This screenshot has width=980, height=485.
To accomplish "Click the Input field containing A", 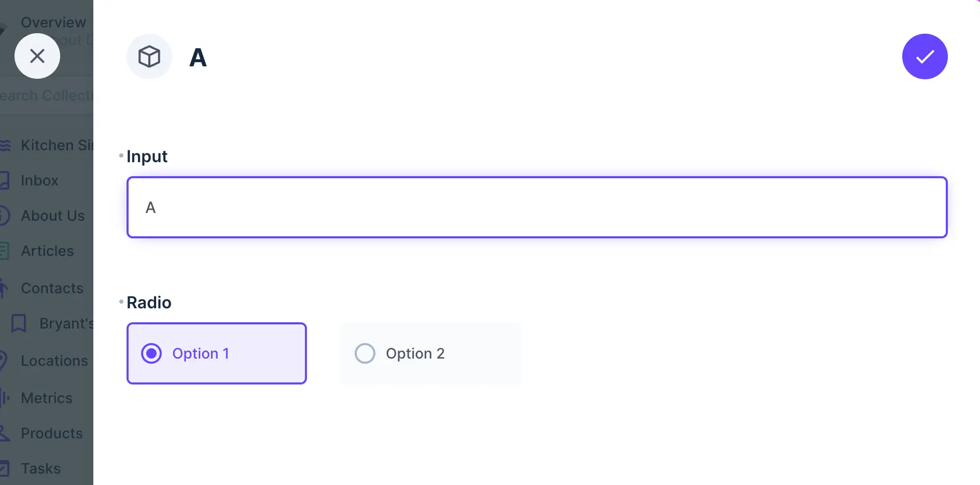I will pos(537,207).
